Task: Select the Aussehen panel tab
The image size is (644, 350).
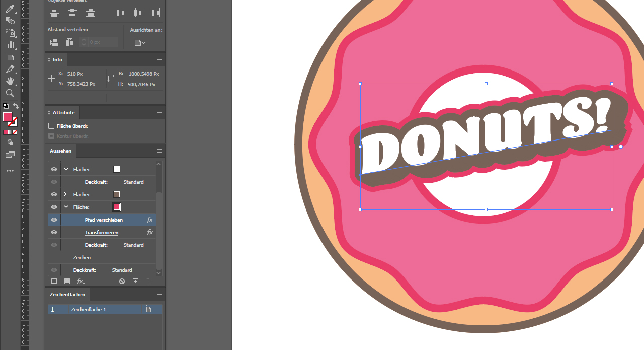Action: [61, 151]
